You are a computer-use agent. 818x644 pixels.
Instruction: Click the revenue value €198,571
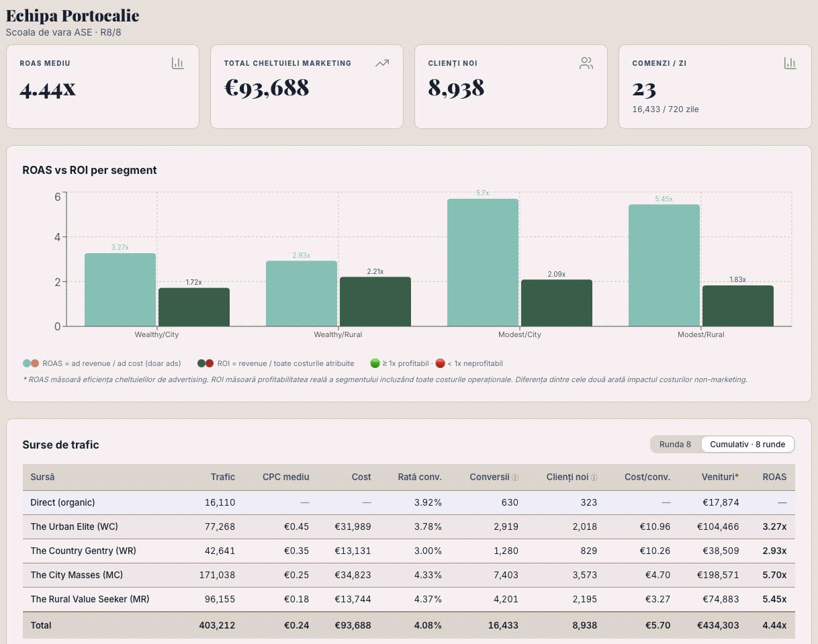(718, 575)
